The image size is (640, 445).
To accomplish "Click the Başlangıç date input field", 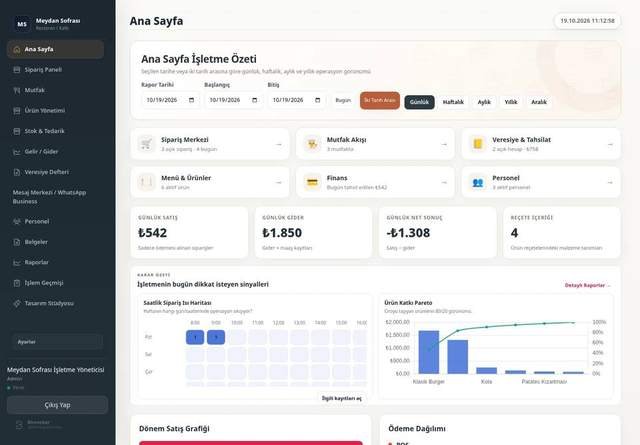I will tap(233, 100).
